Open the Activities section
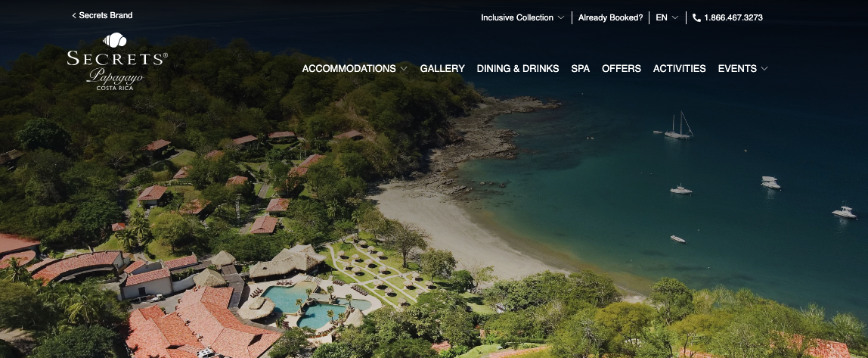Screen dimensions: 868x358 pos(679,69)
